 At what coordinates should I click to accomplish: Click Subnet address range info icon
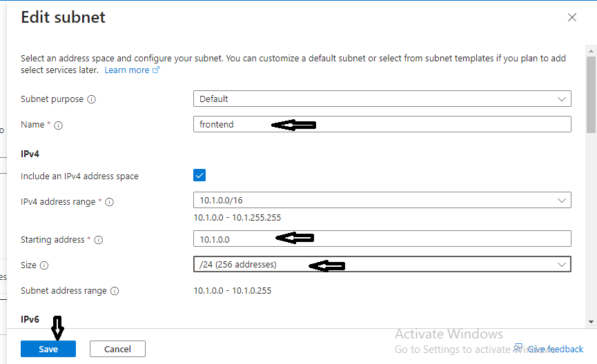tap(115, 291)
